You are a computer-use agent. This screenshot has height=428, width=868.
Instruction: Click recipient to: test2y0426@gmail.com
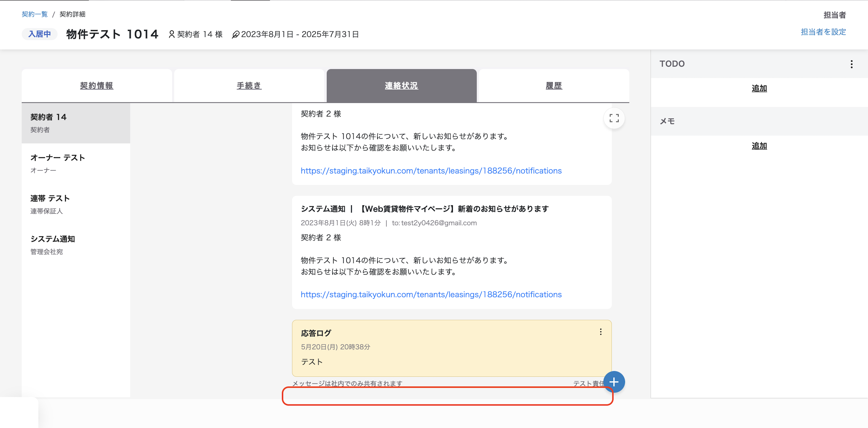click(434, 223)
